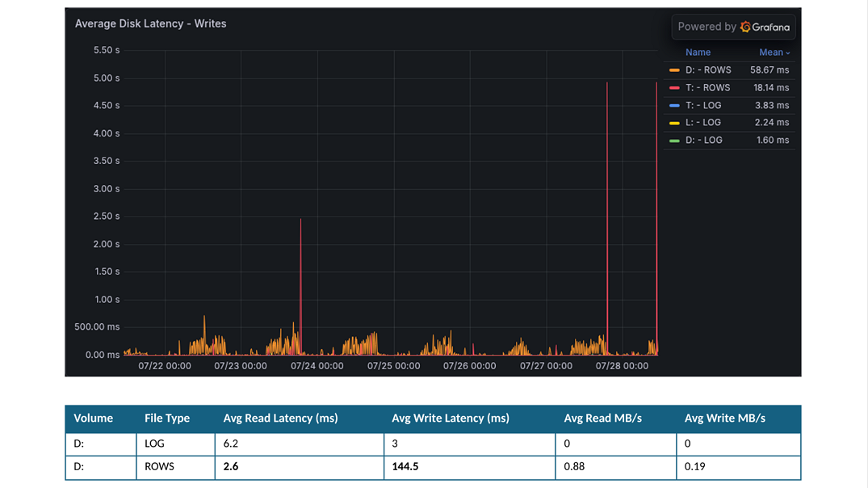The width and height of the screenshot is (868, 488).
Task: Click the orange D: - ROWS color swatch
Action: click(674, 70)
